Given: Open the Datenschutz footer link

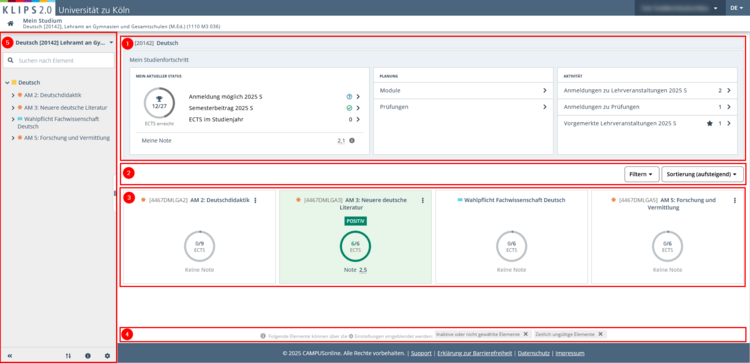Looking at the screenshot, I should click(x=534, y=353).
